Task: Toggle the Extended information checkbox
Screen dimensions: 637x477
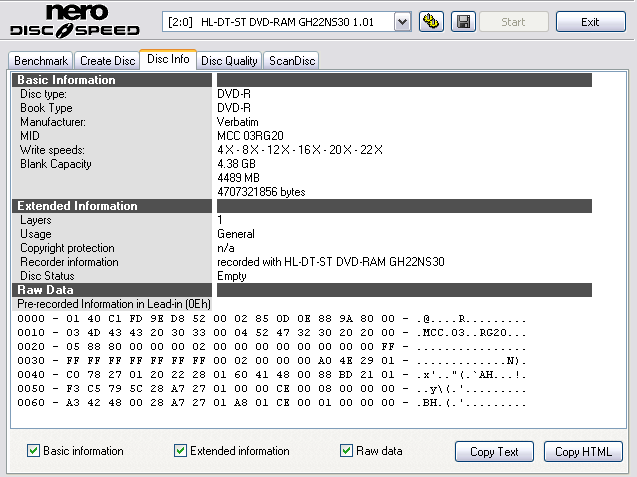Action: click(181, 451)
